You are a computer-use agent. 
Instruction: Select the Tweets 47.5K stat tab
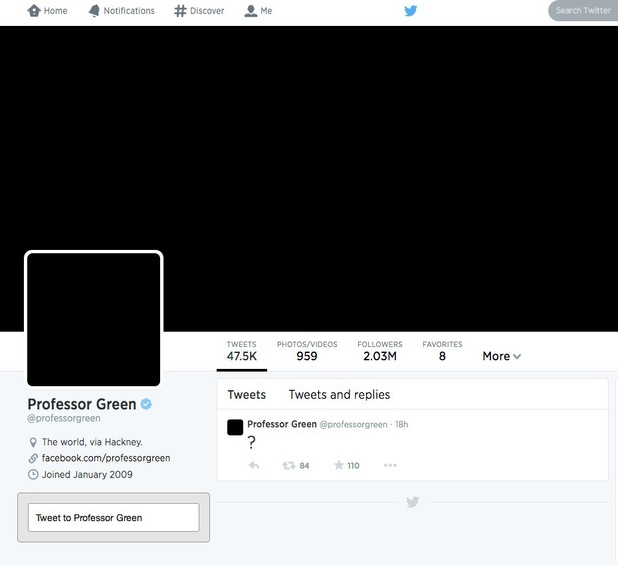(x=242, y=351)
